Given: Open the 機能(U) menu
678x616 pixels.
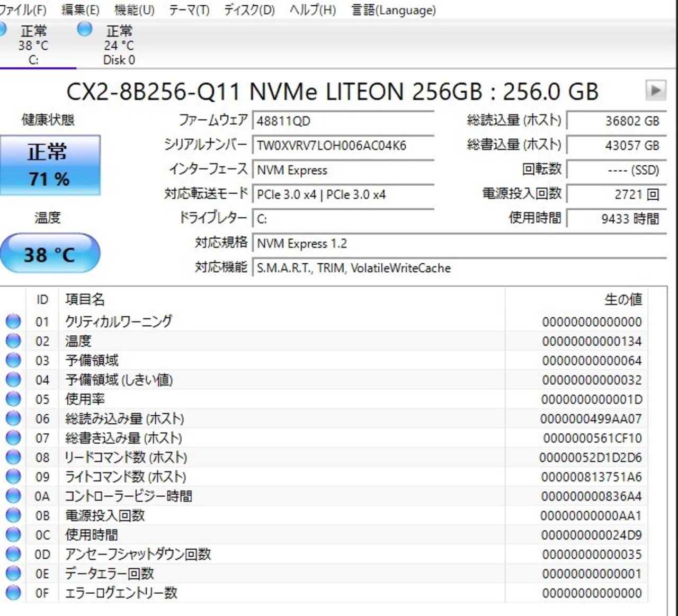Looking at the screenshot, I should (134, 10).
